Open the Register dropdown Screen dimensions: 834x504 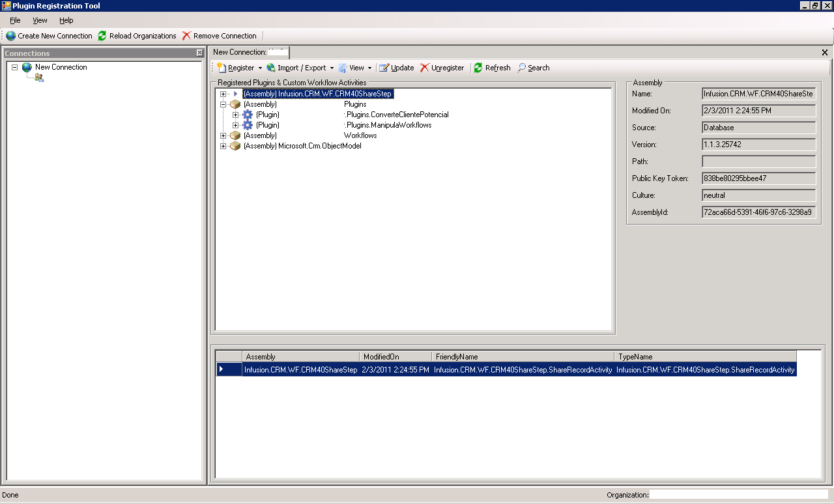coord(260,68)
